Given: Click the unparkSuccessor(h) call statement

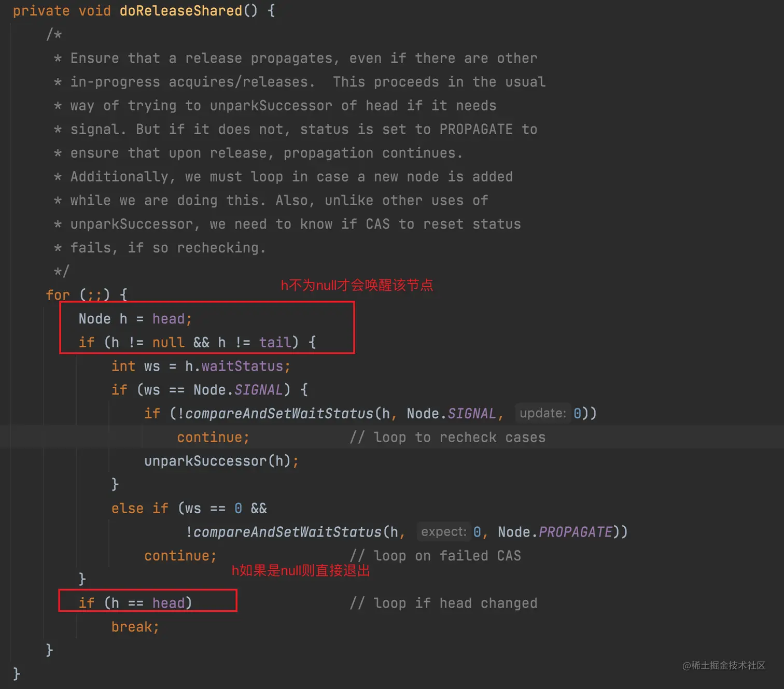Looking at the screenshot, I should pos(221,461).
